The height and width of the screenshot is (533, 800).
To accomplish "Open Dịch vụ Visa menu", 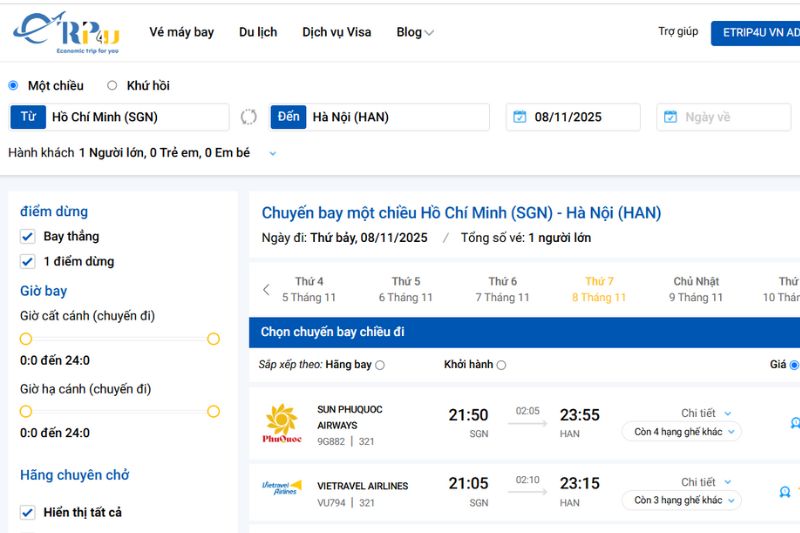I will pyautogui.click(x=337, y=32).
